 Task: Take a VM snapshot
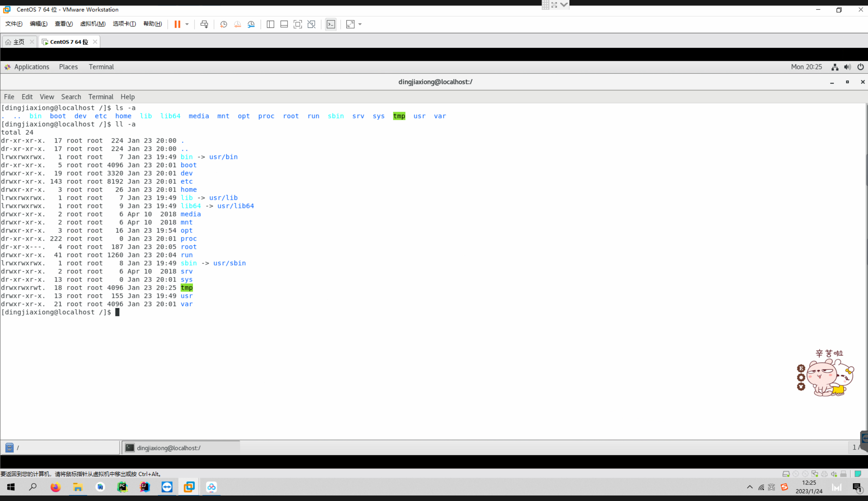click(x=224, y=24)
